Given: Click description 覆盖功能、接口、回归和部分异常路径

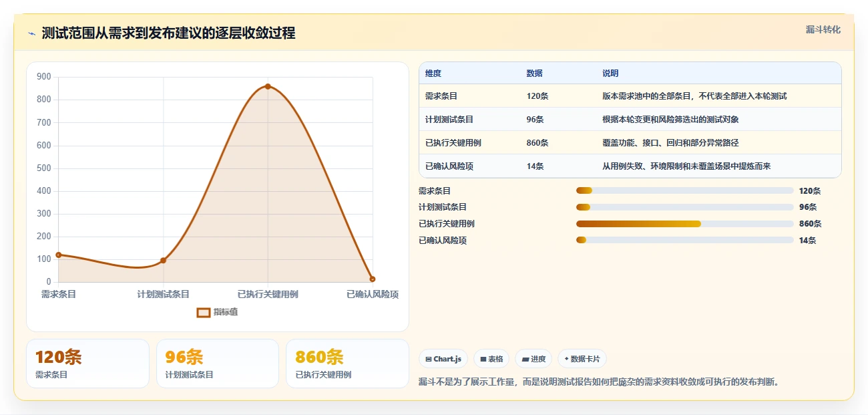Looking at the screenshot, I should 670,143.
